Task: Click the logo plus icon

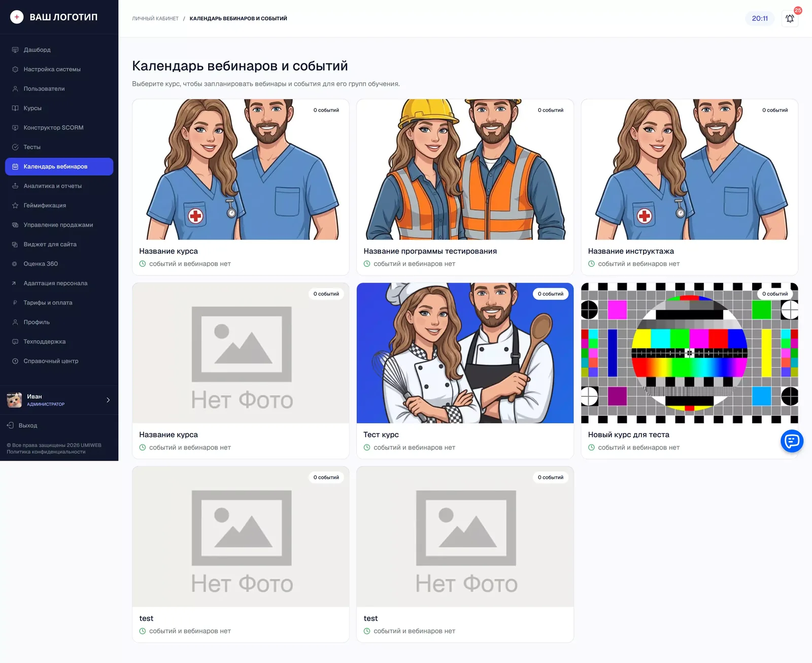Action: click(x=17, y=17)
